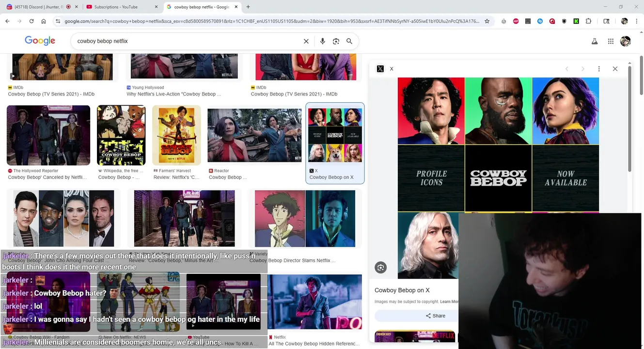Open 'Why Netflix's Live-Action Cowboy Bebop' link
The image size is (644, 349).
[173, 94]
